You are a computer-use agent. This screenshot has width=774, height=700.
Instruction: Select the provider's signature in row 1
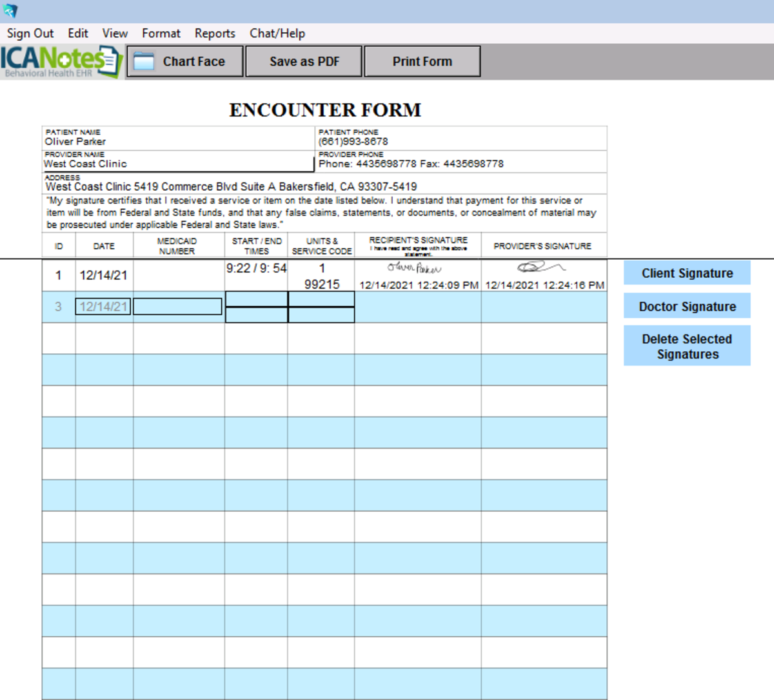coord(541,267)
